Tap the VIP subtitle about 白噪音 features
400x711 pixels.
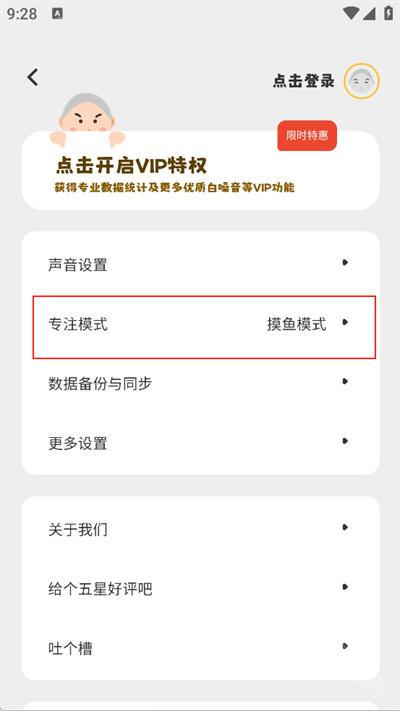pyautogui.click(x=175, y=187)
